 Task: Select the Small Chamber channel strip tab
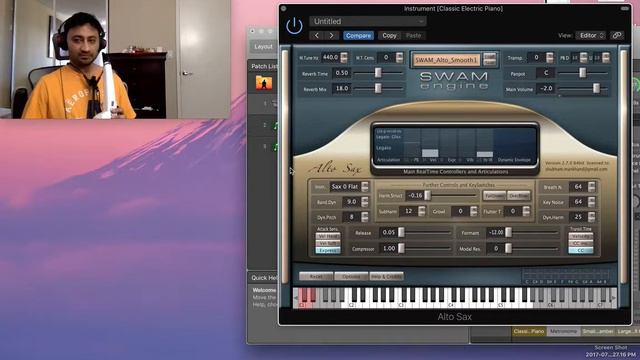pyautogui.click(x=598, y=331)
